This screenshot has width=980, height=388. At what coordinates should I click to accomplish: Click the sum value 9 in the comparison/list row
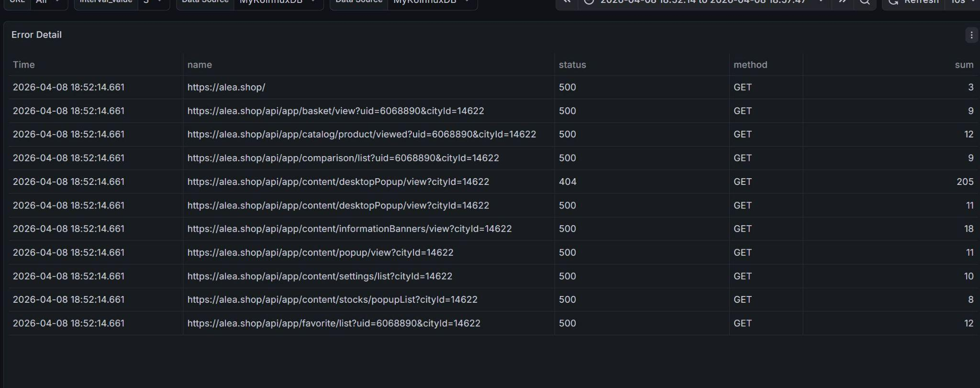pos(971,158)
